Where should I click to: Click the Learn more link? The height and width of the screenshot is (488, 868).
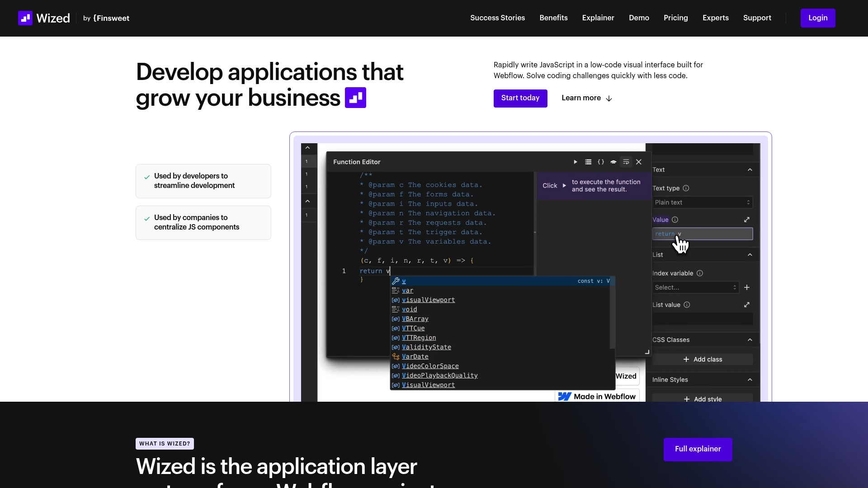(586, 98)
